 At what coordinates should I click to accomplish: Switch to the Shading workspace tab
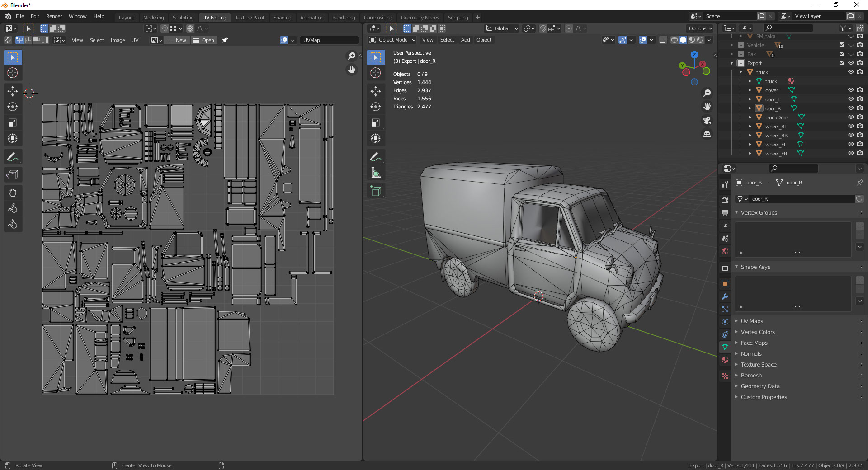[282, 18]
